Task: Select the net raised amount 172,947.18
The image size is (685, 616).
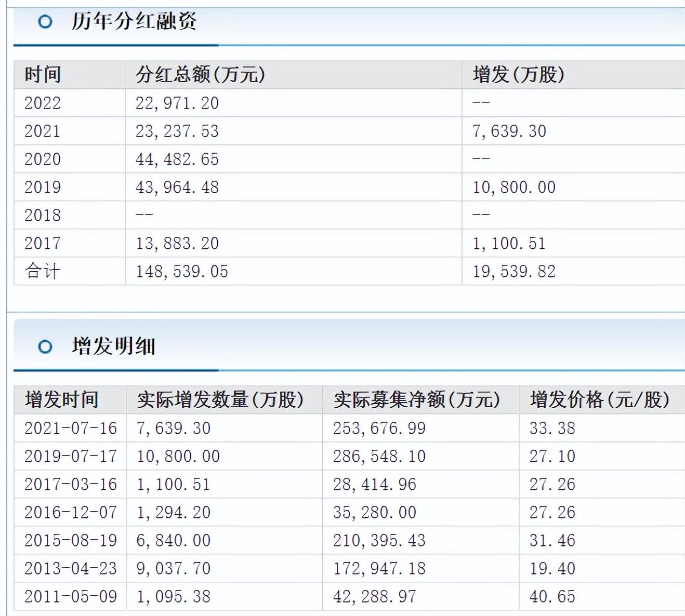Action: click(379, 568)
